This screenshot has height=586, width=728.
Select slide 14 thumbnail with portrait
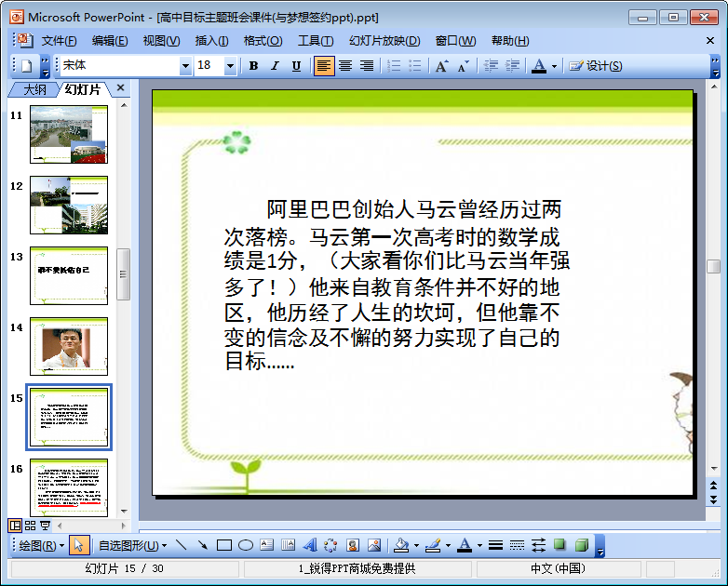click(69, 347)
